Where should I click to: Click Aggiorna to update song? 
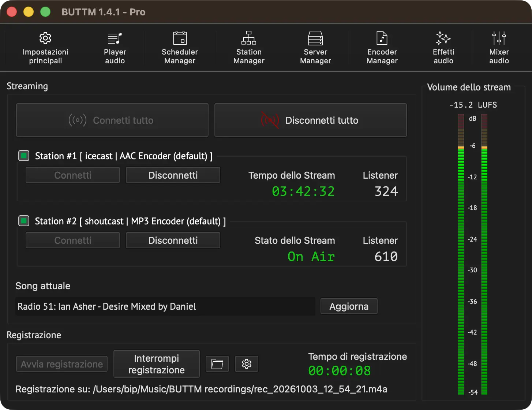pyautogui.click(x=349, y=306)
